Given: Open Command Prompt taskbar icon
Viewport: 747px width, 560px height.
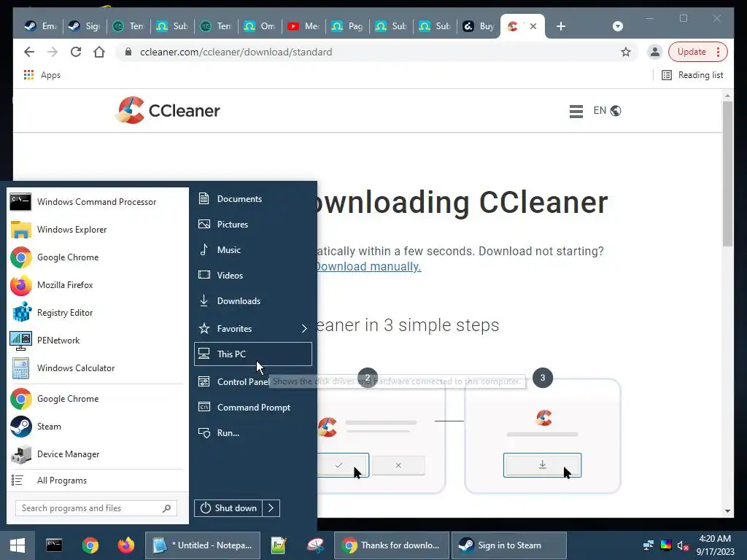Looking at the screenshot, I should [54, 545].
